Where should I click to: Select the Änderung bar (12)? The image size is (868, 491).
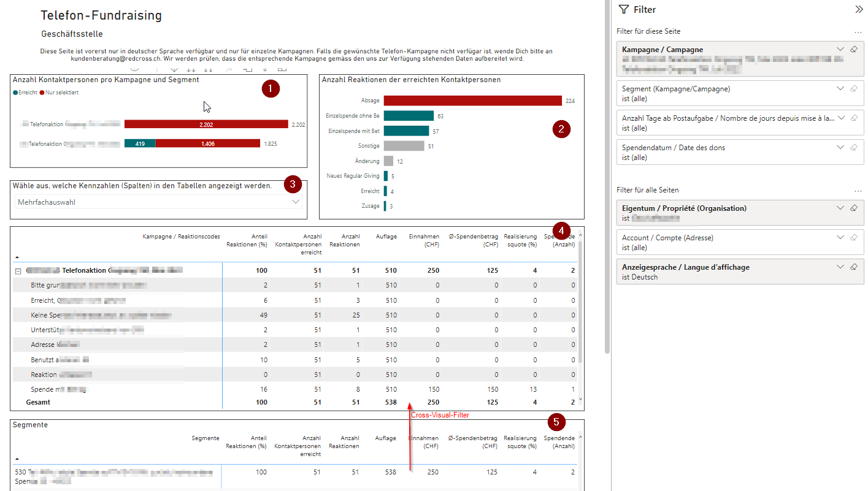388,161
